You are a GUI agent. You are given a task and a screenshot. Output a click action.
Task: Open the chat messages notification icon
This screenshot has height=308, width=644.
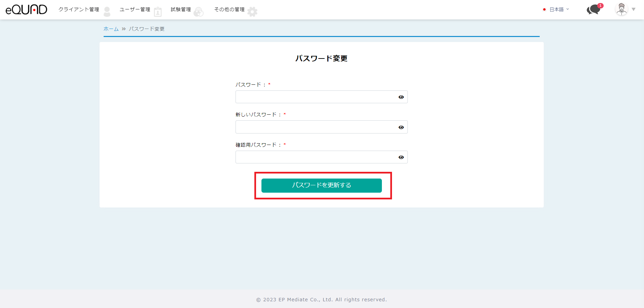(x=593, y=10)
